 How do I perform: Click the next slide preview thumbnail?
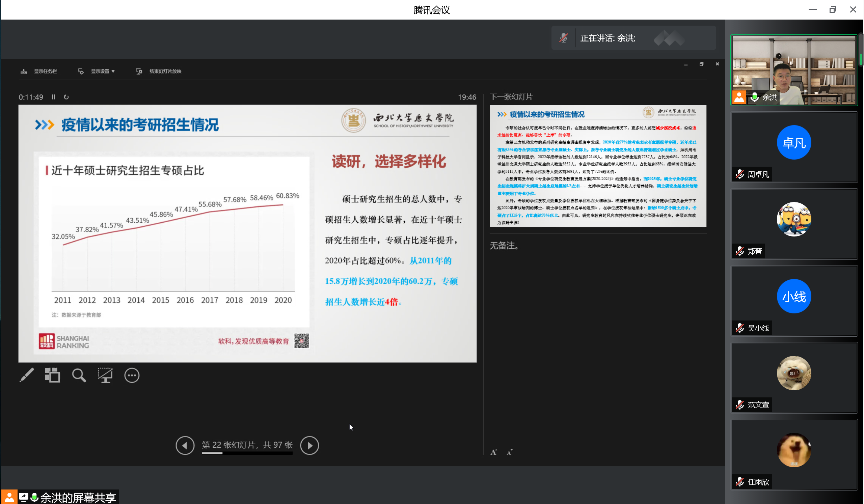tap(598, 166)
